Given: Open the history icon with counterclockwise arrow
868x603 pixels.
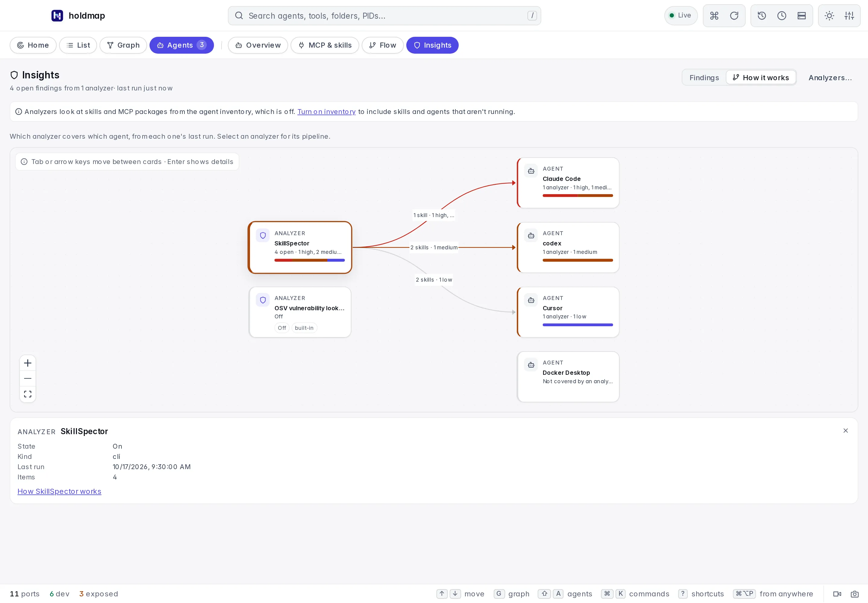Looking at the screenshot, I should point(762,15).
